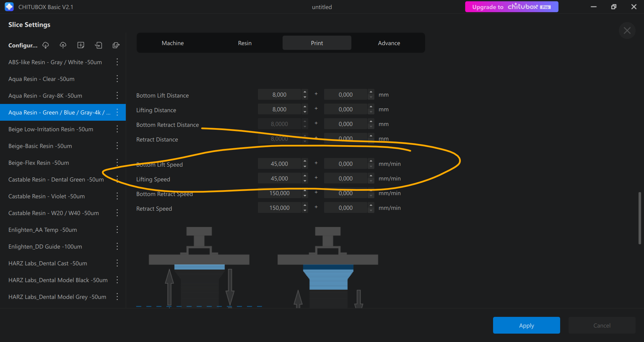This screenshot has height=342, width=644.
Task: Open options menu for Castable Resin Violet profile
Action: (x=117, y=196)
